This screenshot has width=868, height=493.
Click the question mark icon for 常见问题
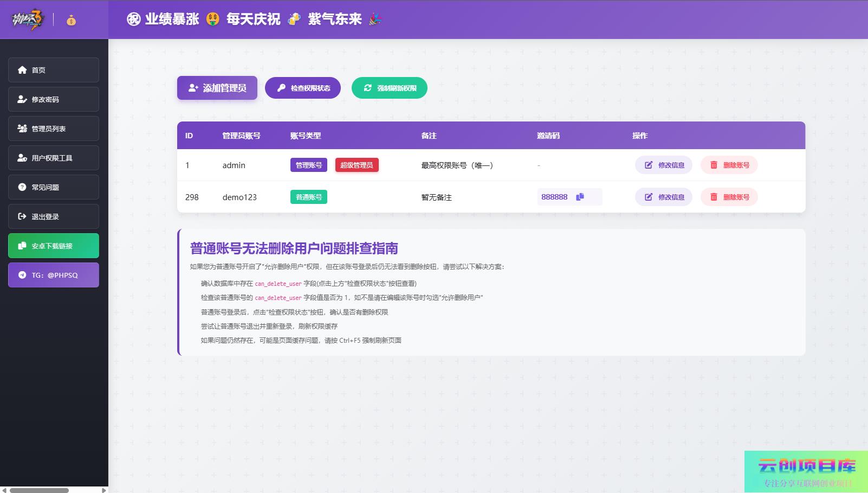tap(22, 187)
